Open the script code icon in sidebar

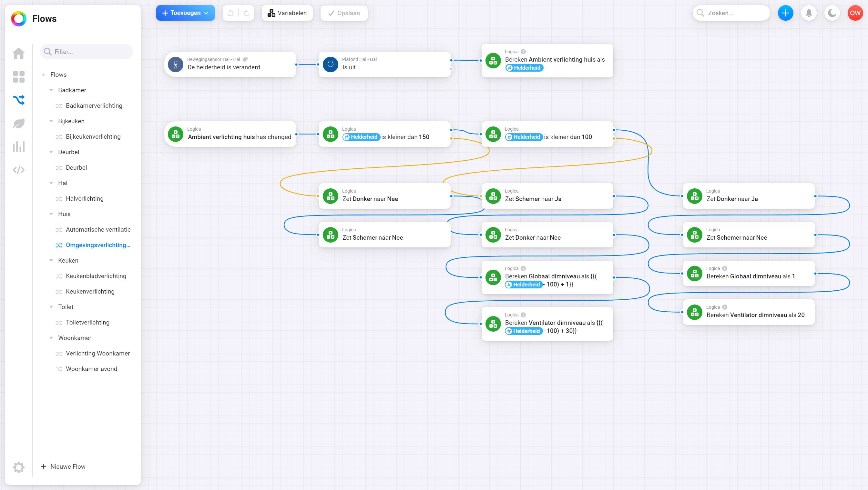click(x=18, y=170)
